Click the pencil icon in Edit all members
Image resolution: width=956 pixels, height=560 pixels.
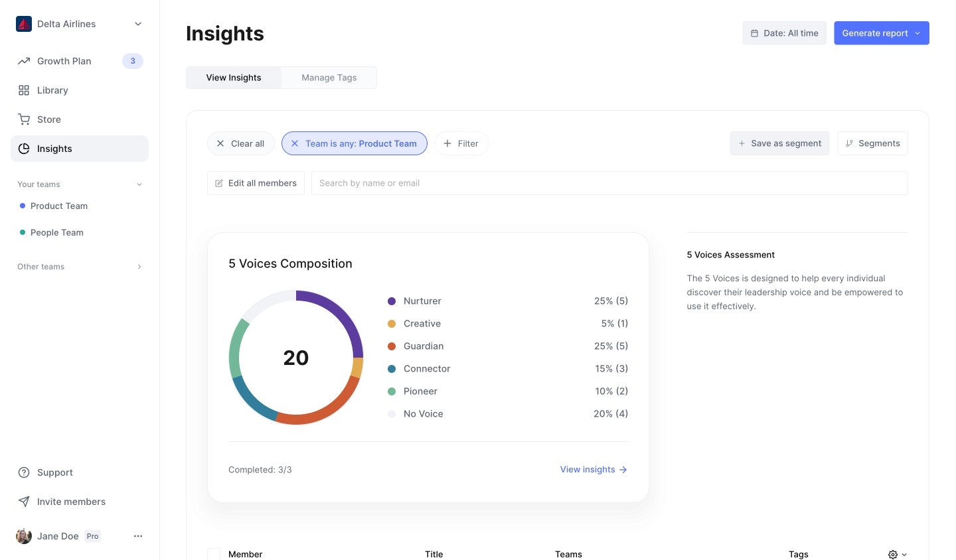point(219,183)
